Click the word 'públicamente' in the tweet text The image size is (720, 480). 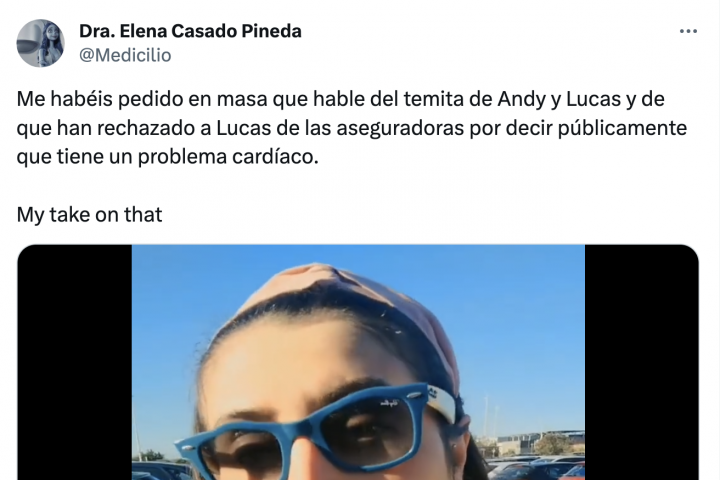(x=622, y=128)
